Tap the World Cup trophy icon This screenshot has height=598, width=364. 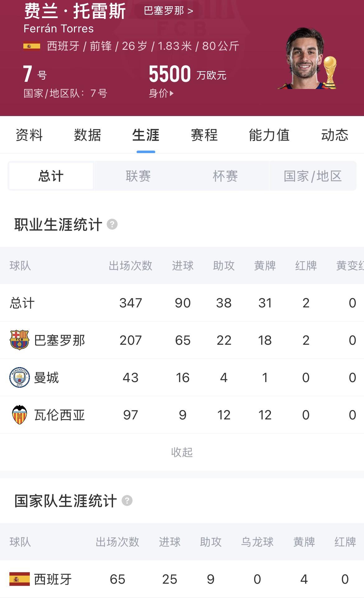point(329,72)
